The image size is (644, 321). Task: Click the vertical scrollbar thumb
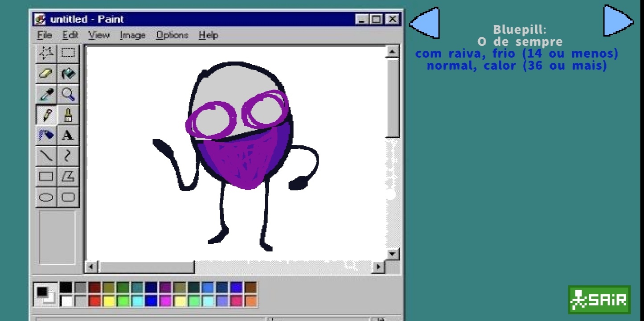[x=392, y=98]
